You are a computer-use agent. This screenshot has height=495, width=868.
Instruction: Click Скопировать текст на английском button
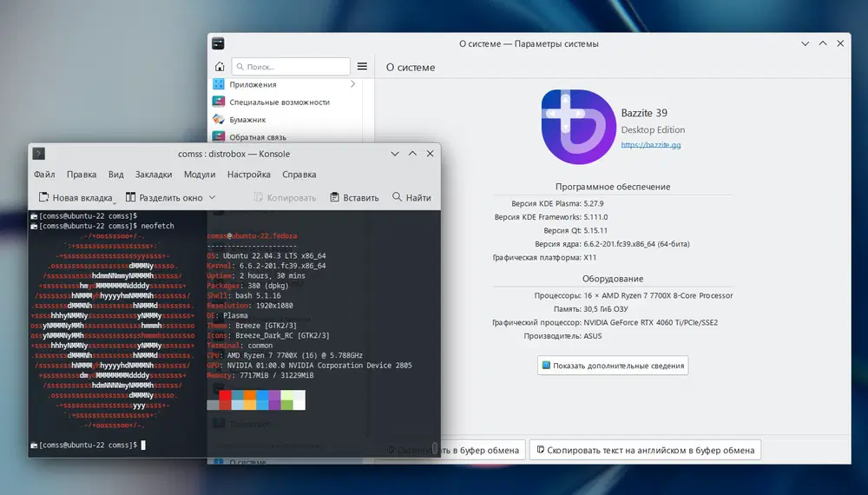pos(646,450)
